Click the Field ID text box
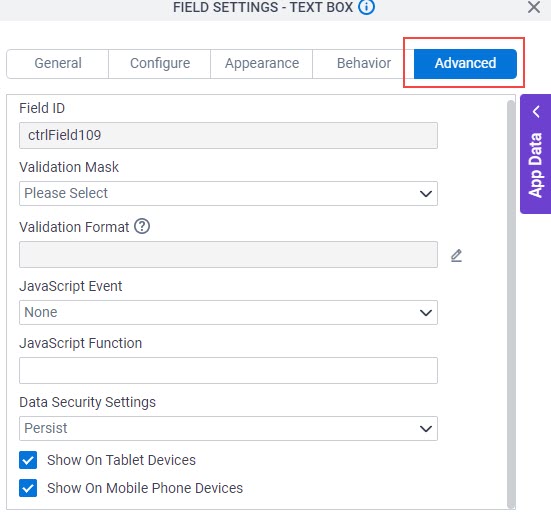 tap(228, 135)
